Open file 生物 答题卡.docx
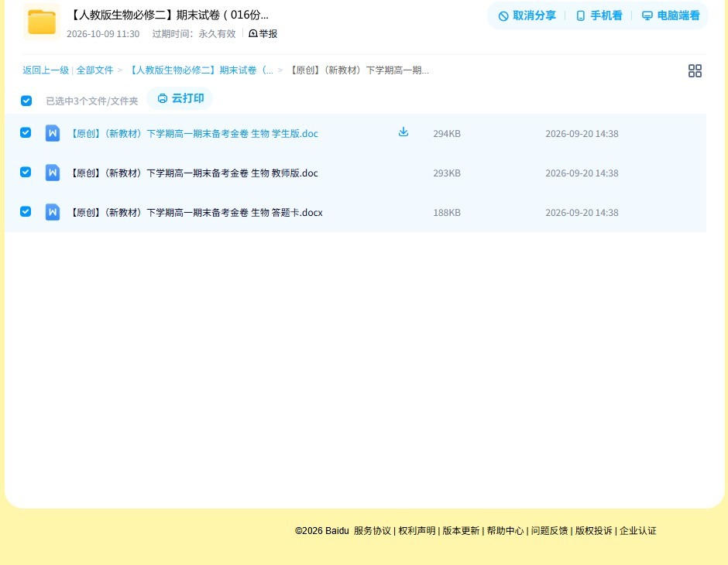Image resolution: width=728 pixels, height=565 pixels. (x=197, y=212)
